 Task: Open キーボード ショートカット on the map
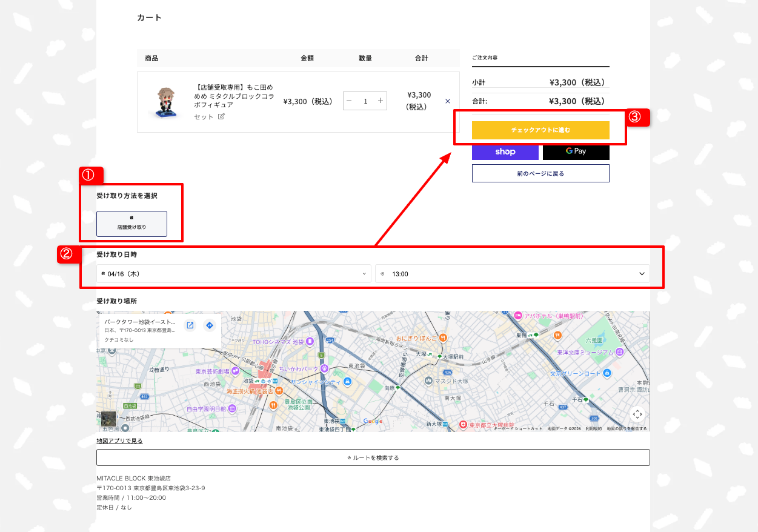pos(519,428)
